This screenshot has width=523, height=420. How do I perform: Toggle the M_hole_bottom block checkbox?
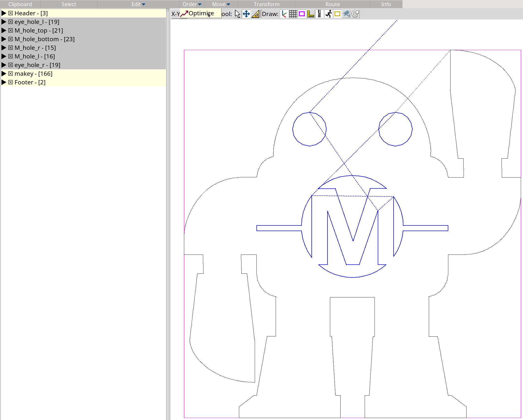10,39
